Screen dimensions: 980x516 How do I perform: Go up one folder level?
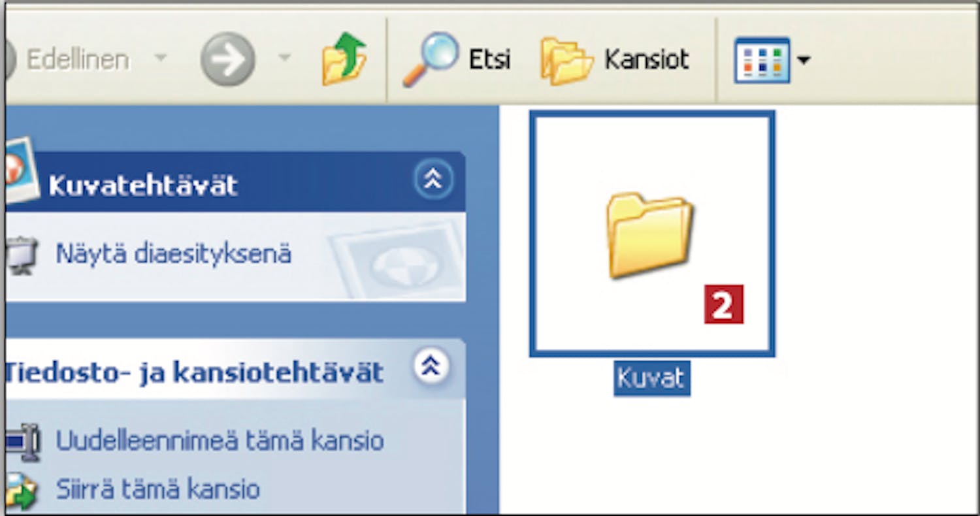pos(344,59)
